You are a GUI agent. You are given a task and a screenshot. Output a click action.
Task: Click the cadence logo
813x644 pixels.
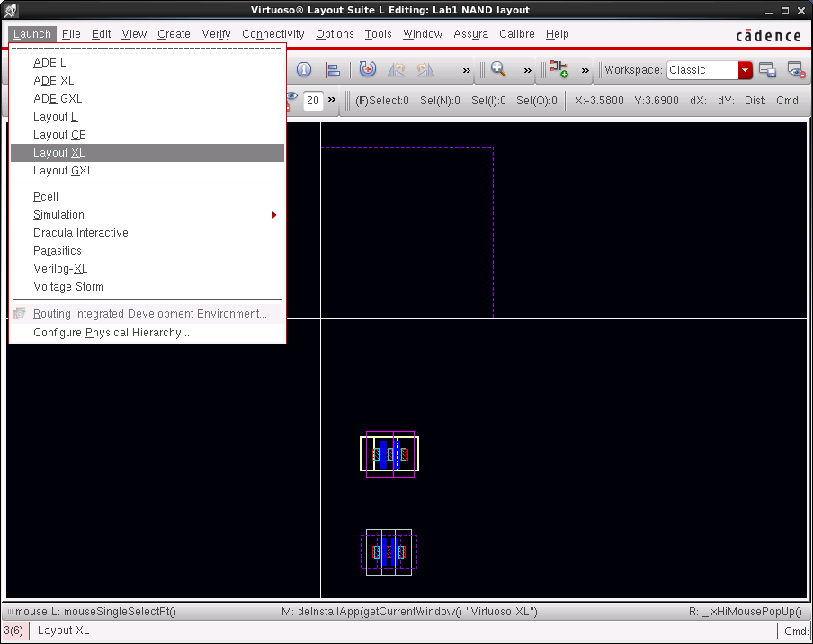pos(768,36)
